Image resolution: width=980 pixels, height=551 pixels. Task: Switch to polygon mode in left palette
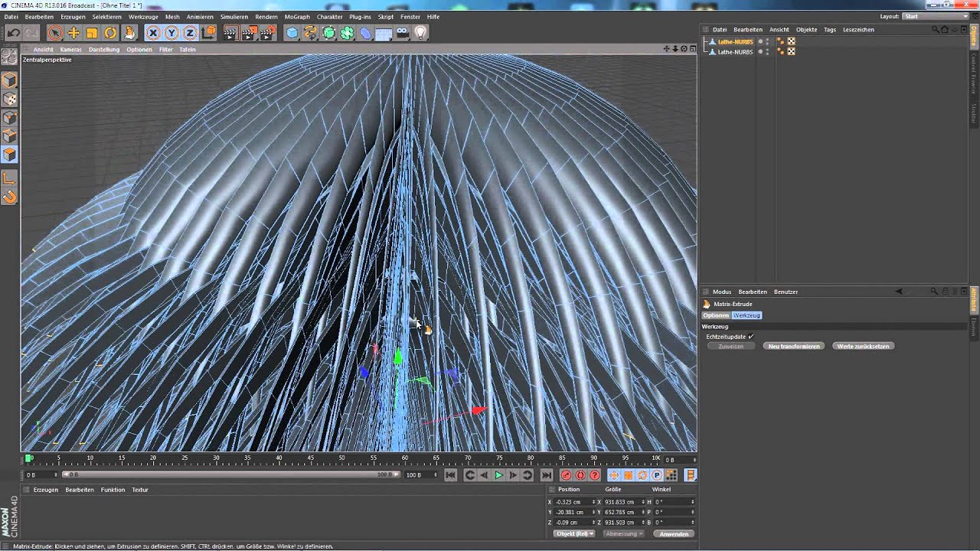tap(10, 155)
